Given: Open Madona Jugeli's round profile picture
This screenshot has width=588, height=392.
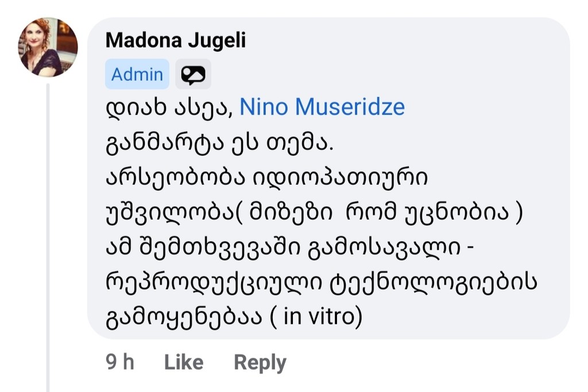Looking at the screenshot, I should 48,47.
